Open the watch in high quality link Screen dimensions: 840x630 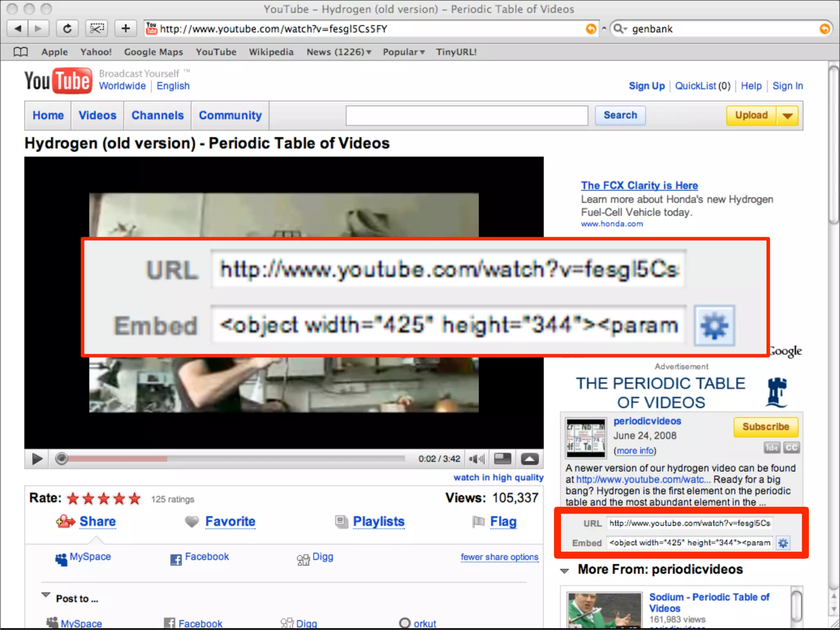pyautogui.click(x=498, y=477)
